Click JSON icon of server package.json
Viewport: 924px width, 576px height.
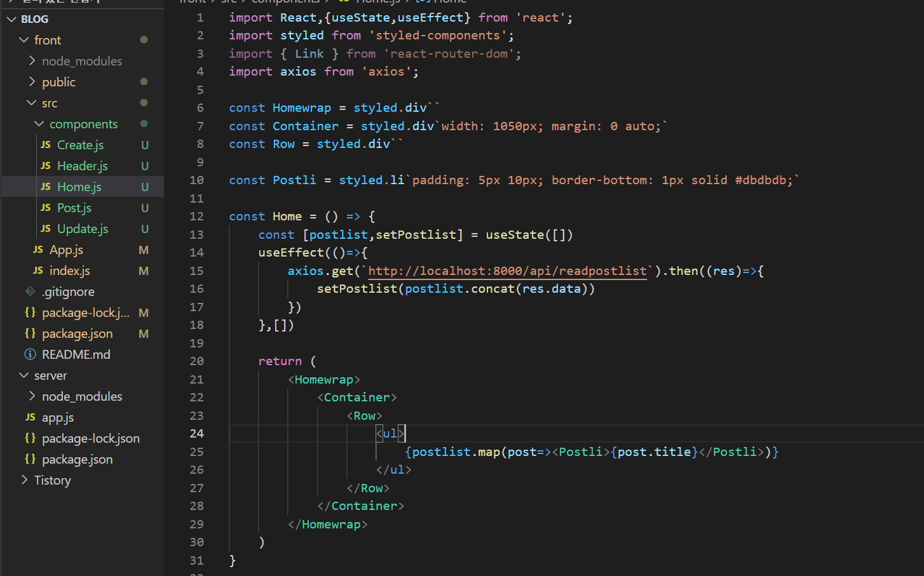tap(30, 459)
